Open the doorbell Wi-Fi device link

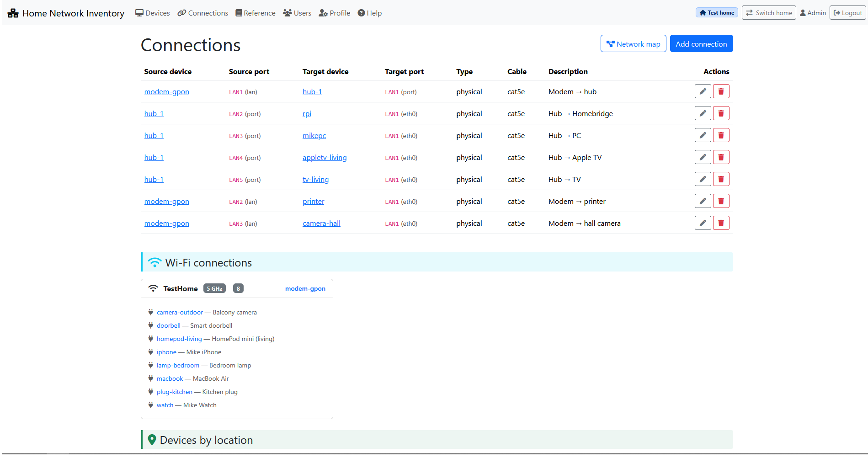tap(169, 325)
